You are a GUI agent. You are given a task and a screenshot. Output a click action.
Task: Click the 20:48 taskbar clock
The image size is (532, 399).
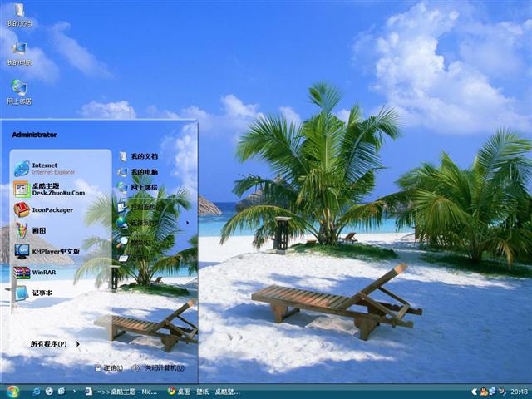point(519,392)
